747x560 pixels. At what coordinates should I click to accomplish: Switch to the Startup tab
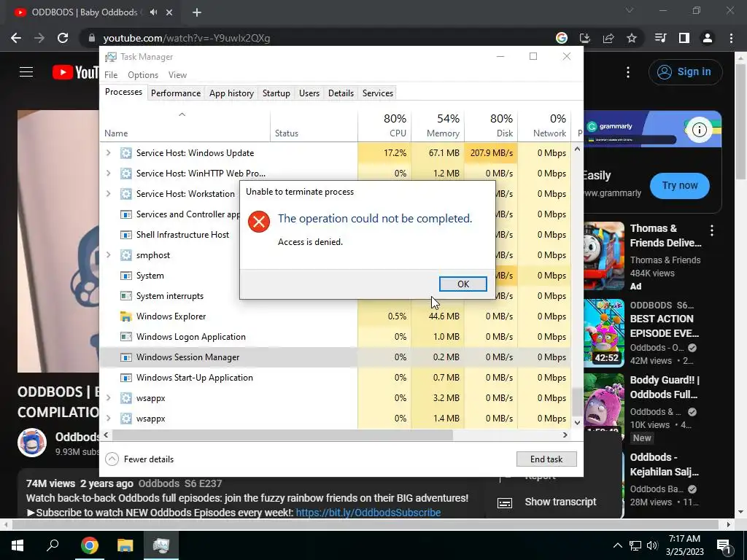pos(276,93)
